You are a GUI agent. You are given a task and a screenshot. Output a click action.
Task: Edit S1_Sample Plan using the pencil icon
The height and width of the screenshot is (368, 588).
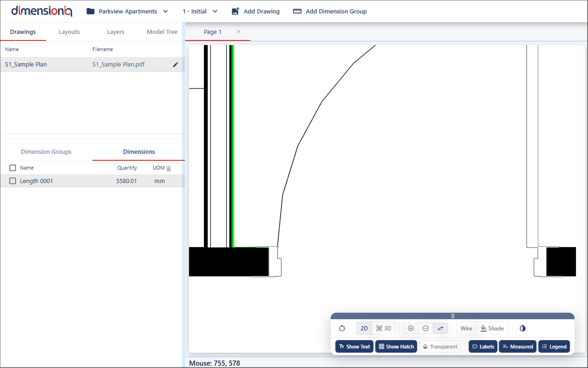176,65
